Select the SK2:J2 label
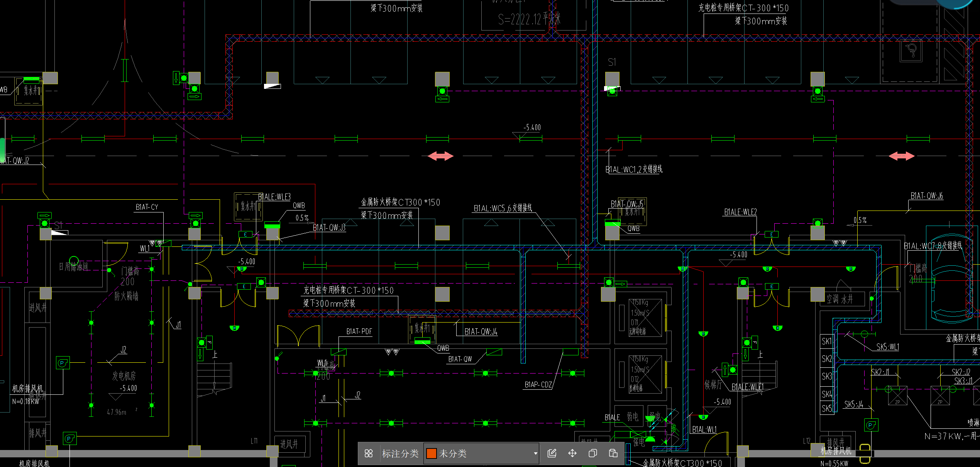Viewport: 980px width, 467px height. 961,372
